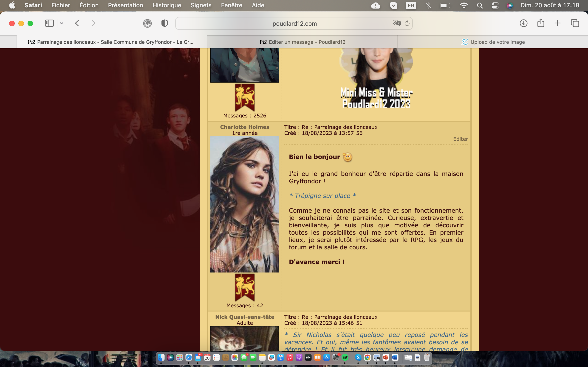This screenshot has height=367, width=588.
Task: Open the share menu
Action: (x=541, y=23)
